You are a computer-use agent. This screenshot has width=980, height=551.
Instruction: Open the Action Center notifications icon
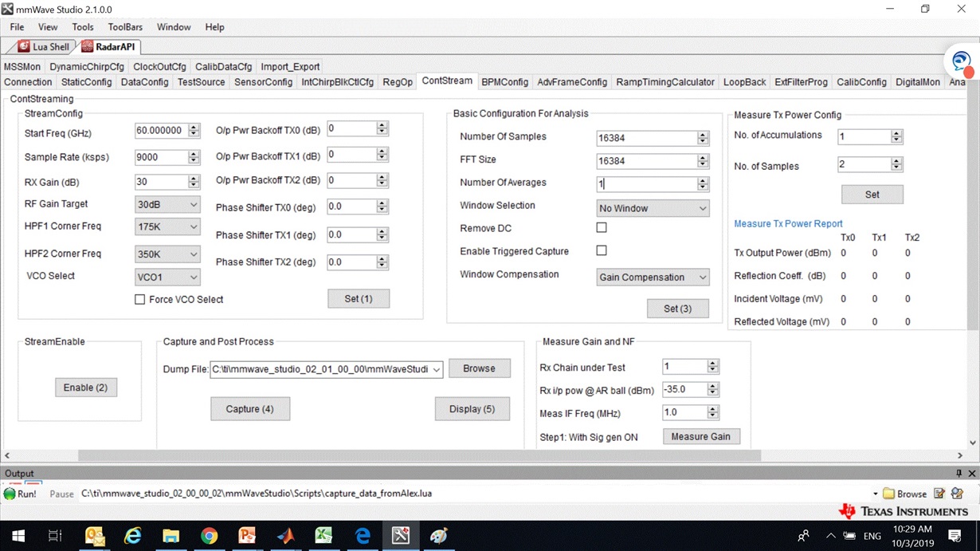pyautogui.click(x=955, y=536)
